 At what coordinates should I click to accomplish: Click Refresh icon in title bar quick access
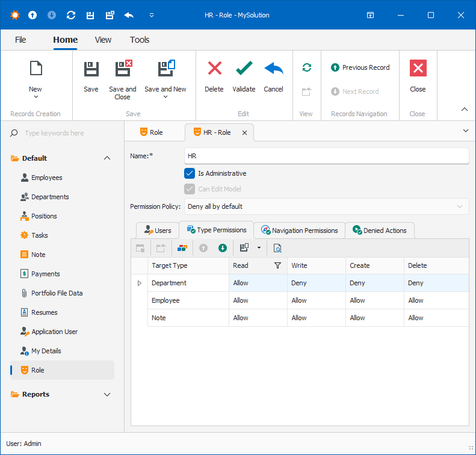[71, 15]
